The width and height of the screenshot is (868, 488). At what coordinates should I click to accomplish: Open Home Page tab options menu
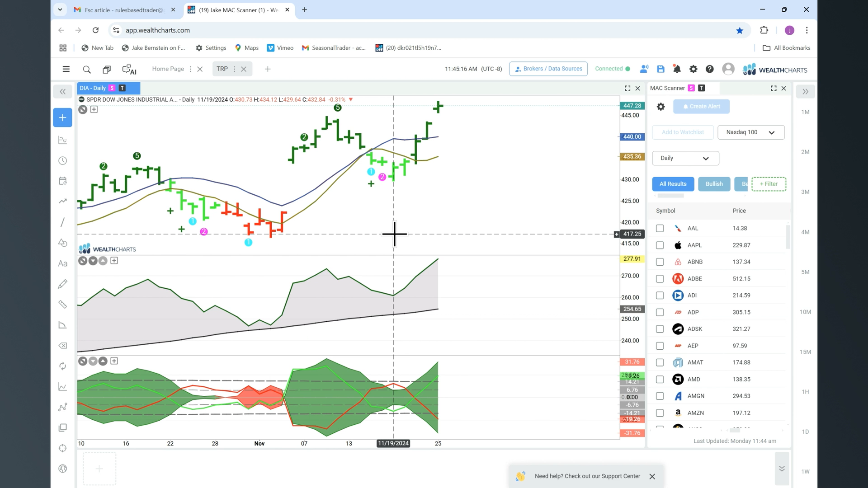[190, 69]
